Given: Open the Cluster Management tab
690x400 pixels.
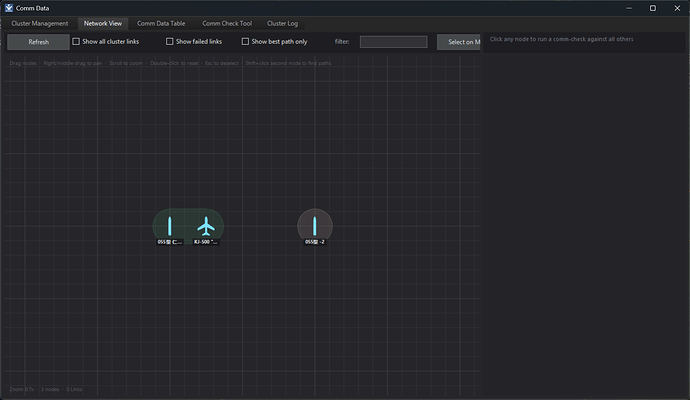Looking at the screenshot, I should (40, 23).
